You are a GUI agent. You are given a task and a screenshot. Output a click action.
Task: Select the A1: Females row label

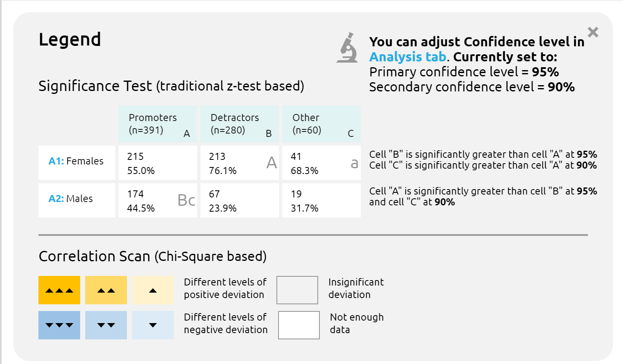(76, 162)
